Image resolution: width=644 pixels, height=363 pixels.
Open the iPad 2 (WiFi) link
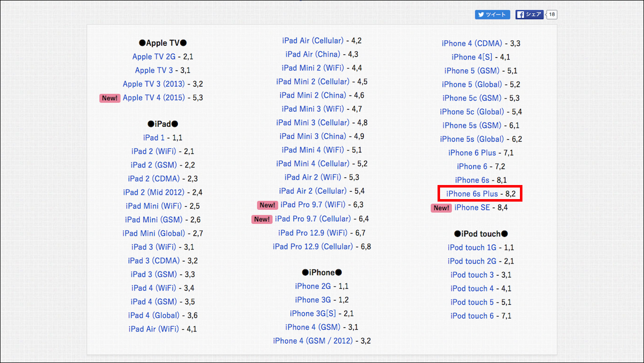(154, 151)
